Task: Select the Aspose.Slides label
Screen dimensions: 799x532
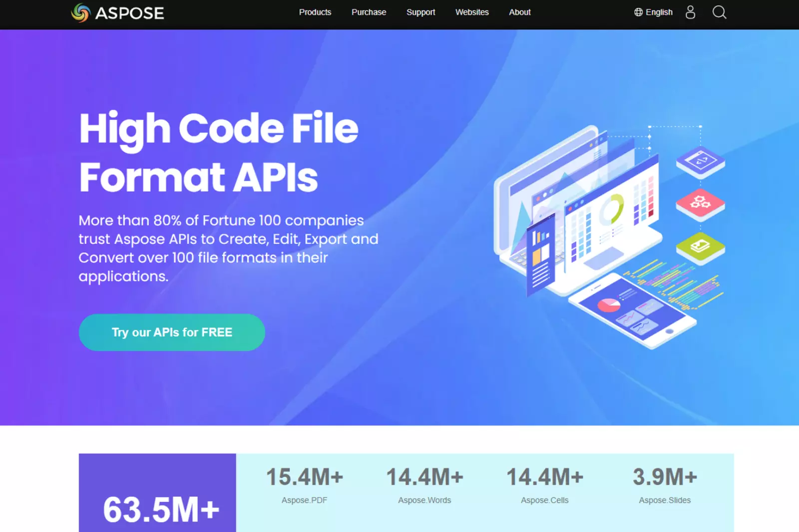Action: coord(665,500)
